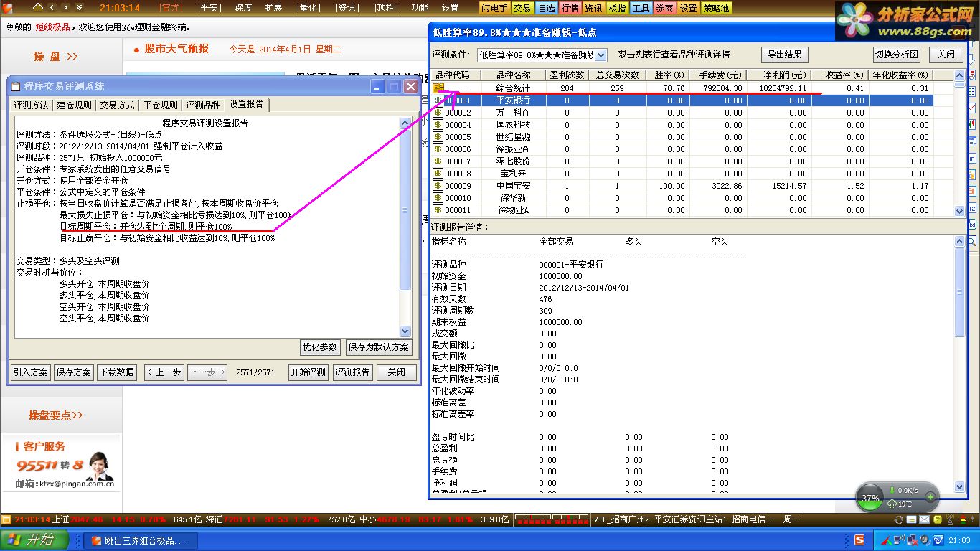Click the stock icon for 000008 宝利来
Viewport: 980px width, 551px height.
(x=438, y=174)
